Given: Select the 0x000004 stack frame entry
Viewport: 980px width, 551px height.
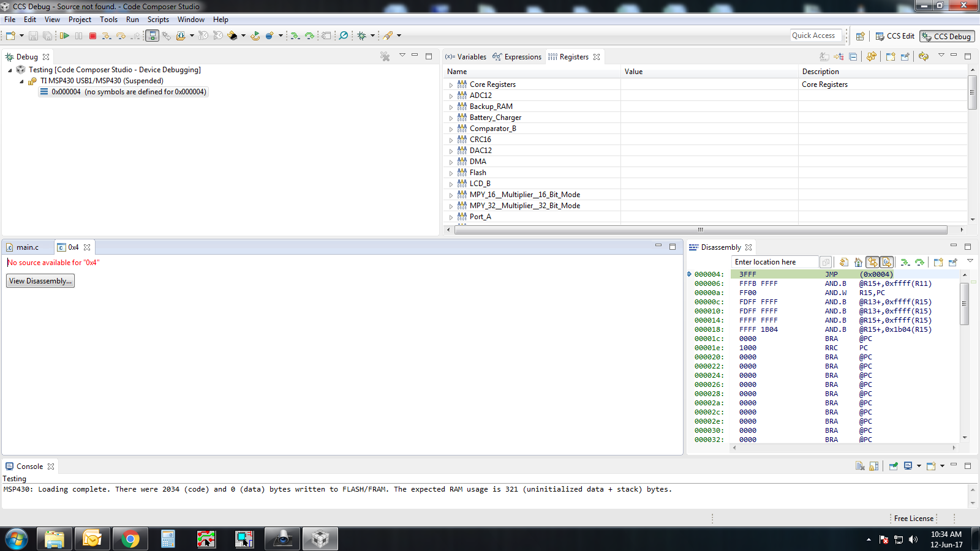Looking at the screenshot, I should [124, 92].
